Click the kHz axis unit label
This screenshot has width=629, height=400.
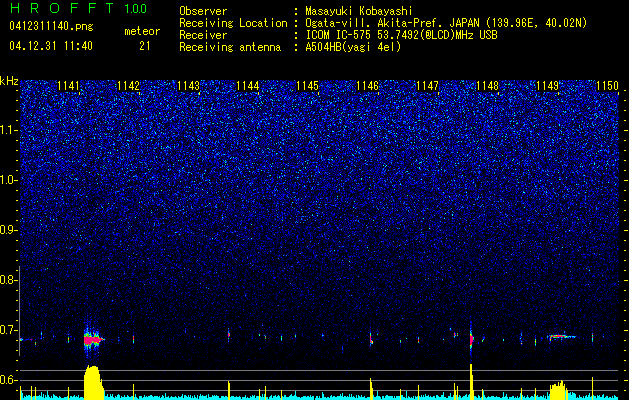9,81
